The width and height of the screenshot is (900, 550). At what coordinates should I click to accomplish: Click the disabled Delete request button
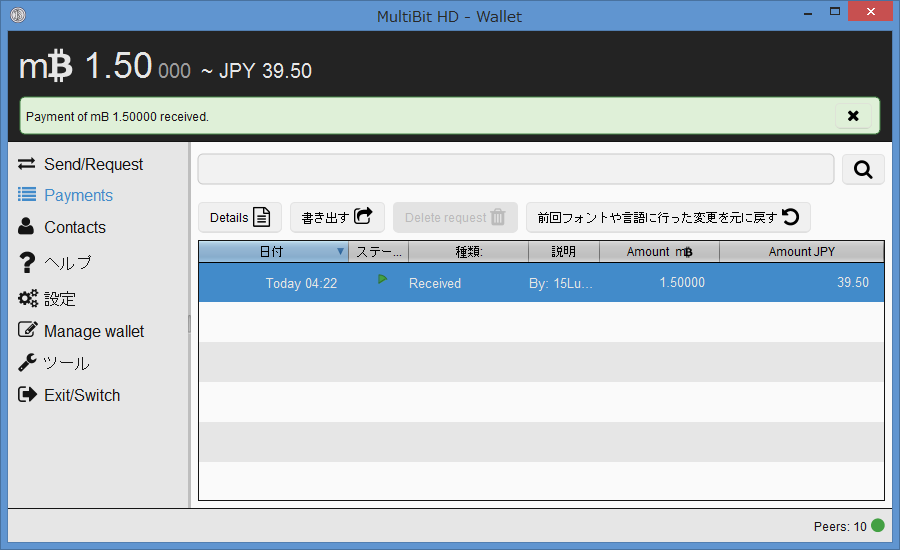(x=455, y=217)
